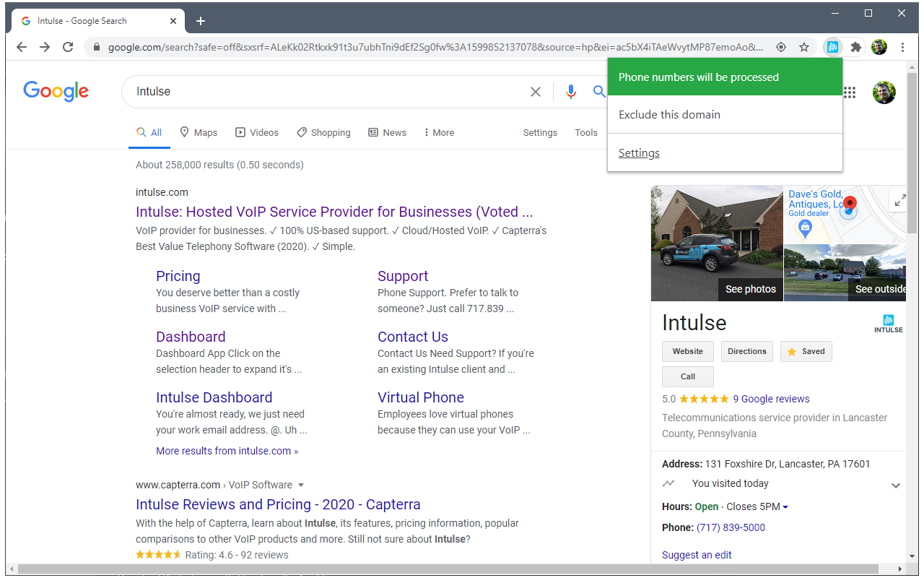Click phone number (717) 839-5000
Screen dimensions: 924x578
731,527
